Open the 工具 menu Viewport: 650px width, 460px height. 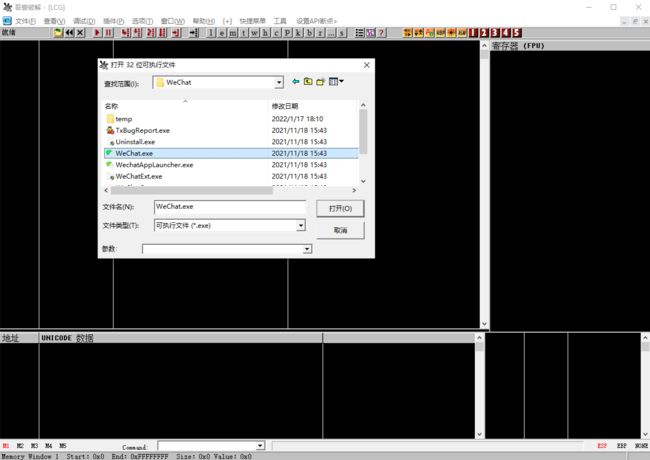[280, 21]
